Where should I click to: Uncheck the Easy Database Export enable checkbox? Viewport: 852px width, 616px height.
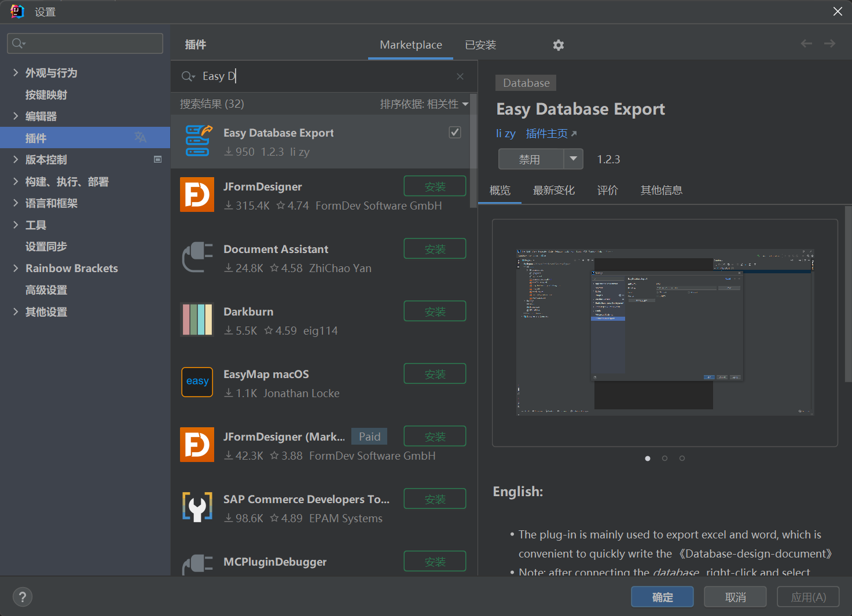click(455, 132)
